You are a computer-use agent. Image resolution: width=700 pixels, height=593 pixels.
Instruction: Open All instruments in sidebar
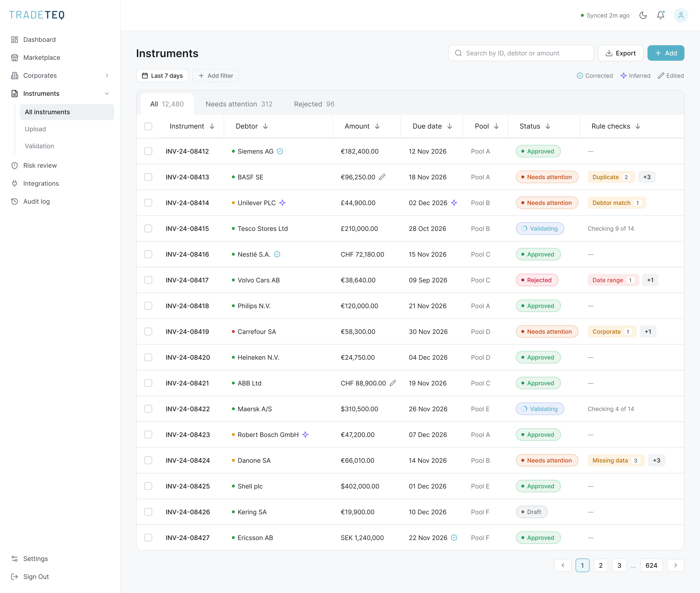pos(67,112)
